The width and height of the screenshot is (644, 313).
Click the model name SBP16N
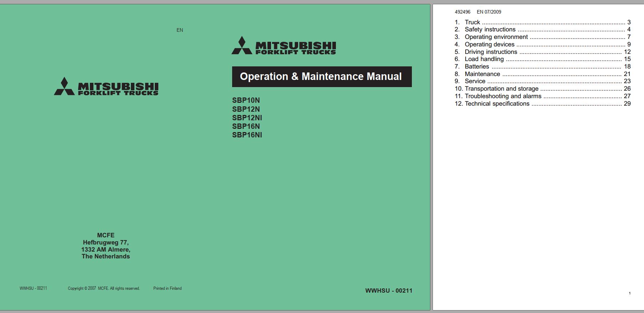pos(246,126)
